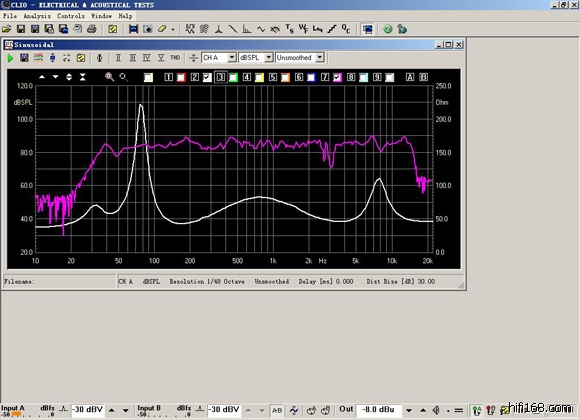This screenshot has width=580, height=420.
Task: Increase Input A sensitivity with up arrow
Action: [x=112, y=410]
